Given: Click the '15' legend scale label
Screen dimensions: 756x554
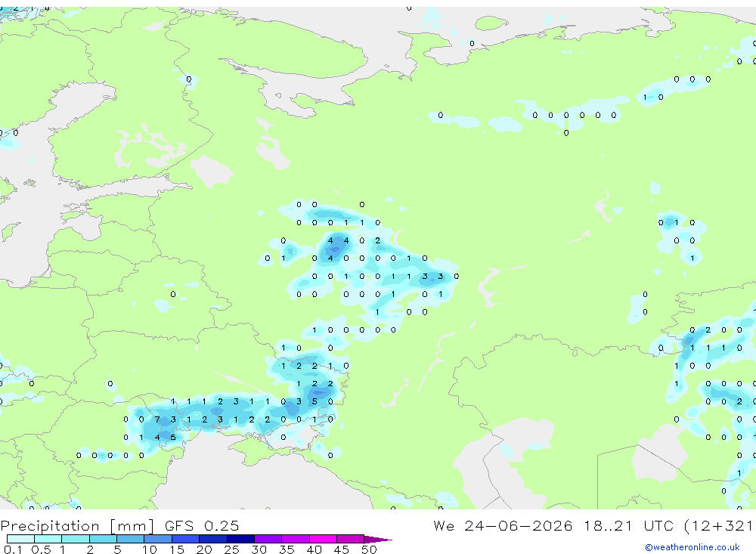Looking at the screenshot, I should 177,549.
